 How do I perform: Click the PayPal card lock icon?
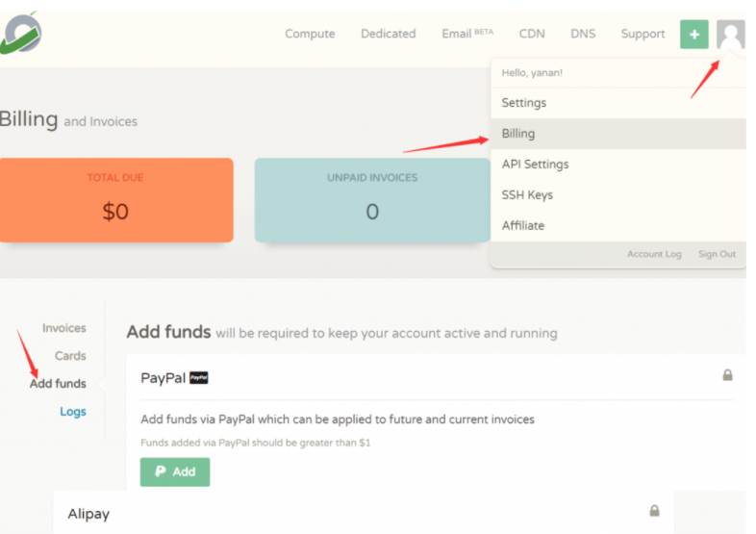pyautogui.click(x=727, y=375)
